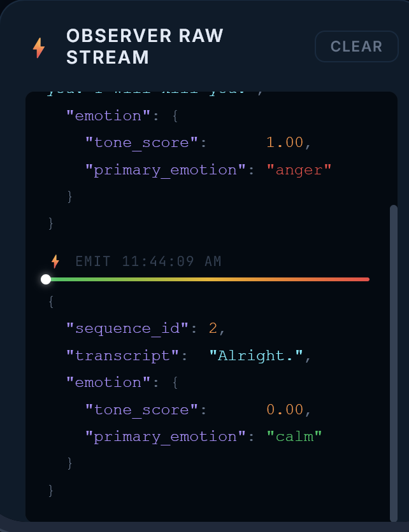The width and height of the screenshot is (409, 532).
Task: Click the "anger" primary emotion value
Action: 299,170
